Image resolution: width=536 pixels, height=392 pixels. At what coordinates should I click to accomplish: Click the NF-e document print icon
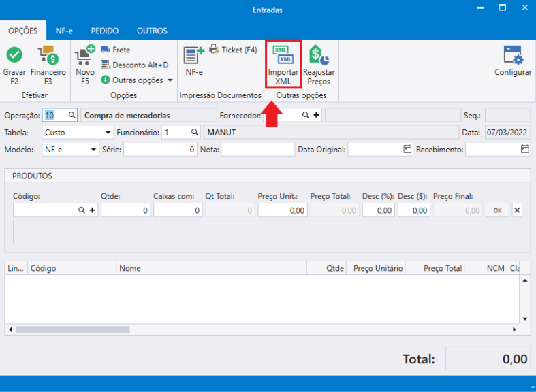194,55
